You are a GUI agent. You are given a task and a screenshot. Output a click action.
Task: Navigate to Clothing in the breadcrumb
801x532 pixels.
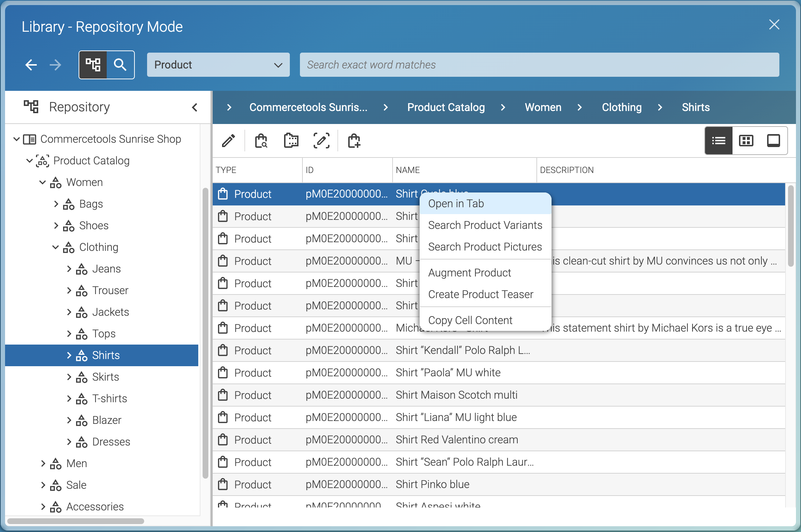pos(621,107)
